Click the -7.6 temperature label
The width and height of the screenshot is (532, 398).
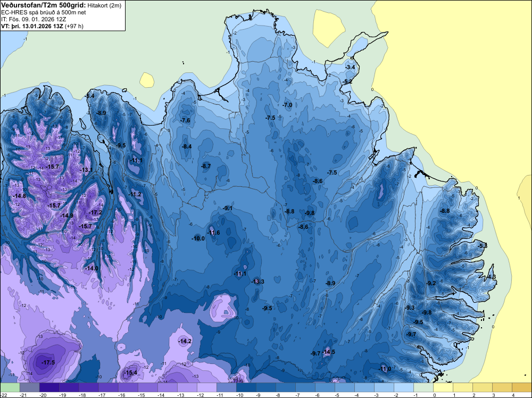[x=185, y=120]
